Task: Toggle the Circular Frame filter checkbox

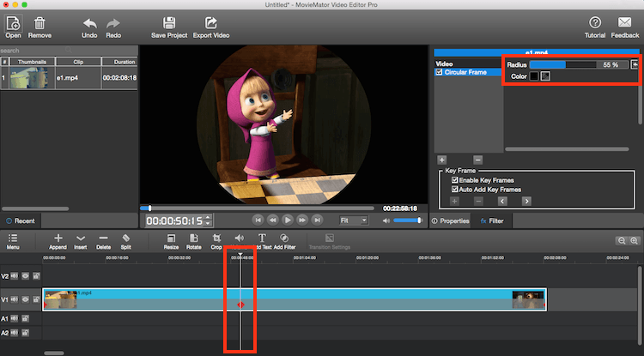Action: click(x=439, y=72)
